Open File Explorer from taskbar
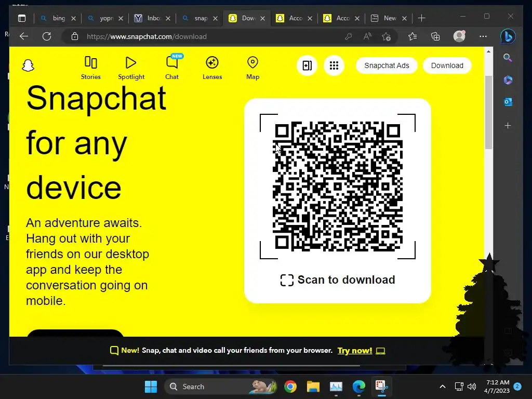The image size is (532, 399). [x=313, y=387]
